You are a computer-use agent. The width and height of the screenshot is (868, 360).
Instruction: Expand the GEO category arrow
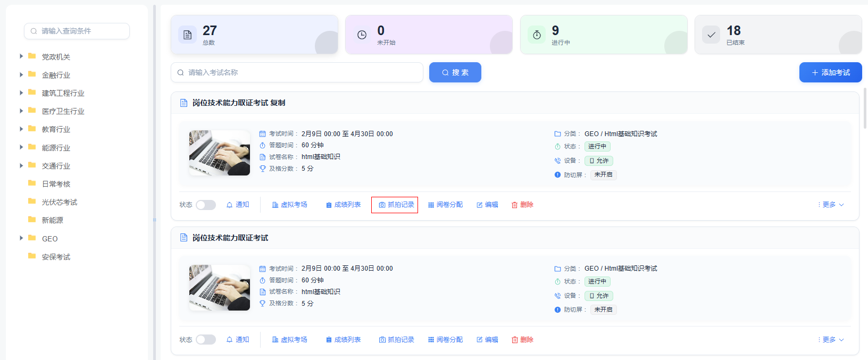[x=21, y=238]
